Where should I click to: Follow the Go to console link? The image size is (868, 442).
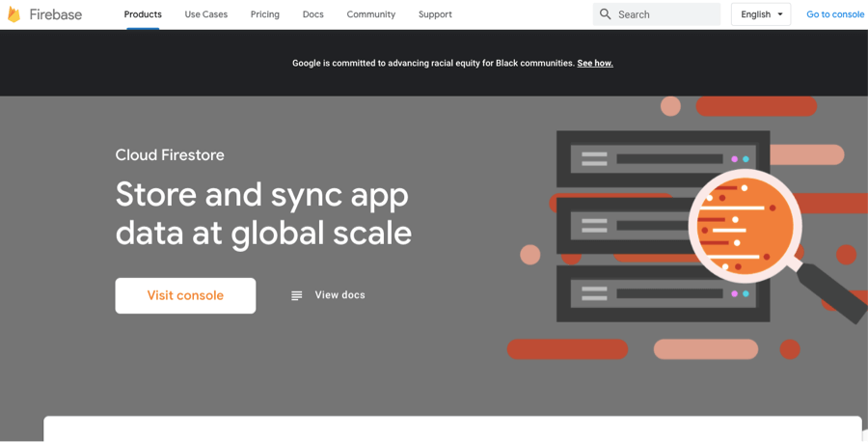tap(835, 14)
